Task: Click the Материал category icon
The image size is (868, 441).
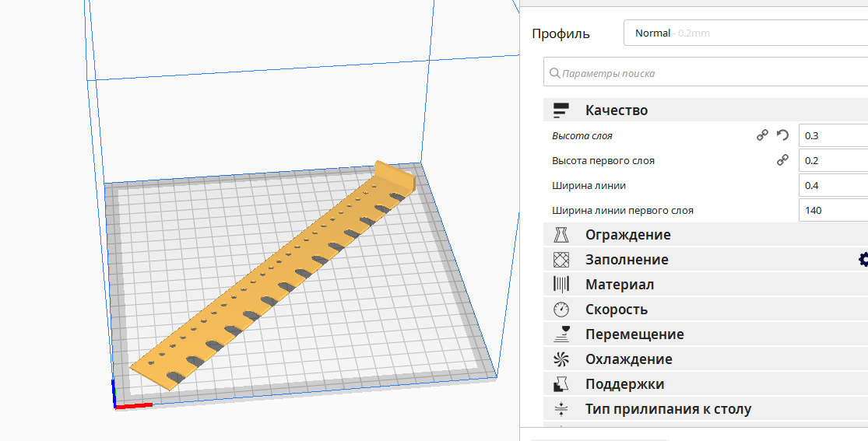Action: (x=561, y=285)
